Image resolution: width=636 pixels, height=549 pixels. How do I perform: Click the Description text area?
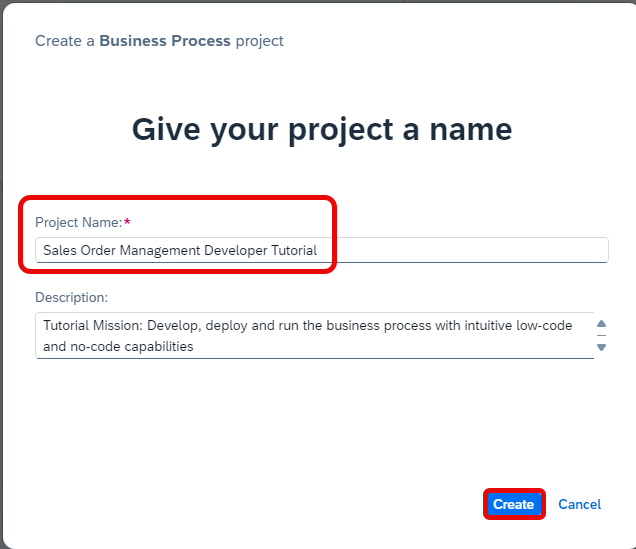click(315, 336)
